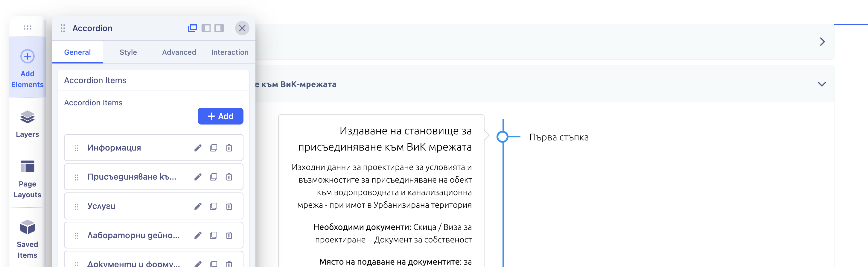Viewport: 868px width, 267px height.
Task: Duplicate the Лабораторни дейно... item
Action: point(213,235)
